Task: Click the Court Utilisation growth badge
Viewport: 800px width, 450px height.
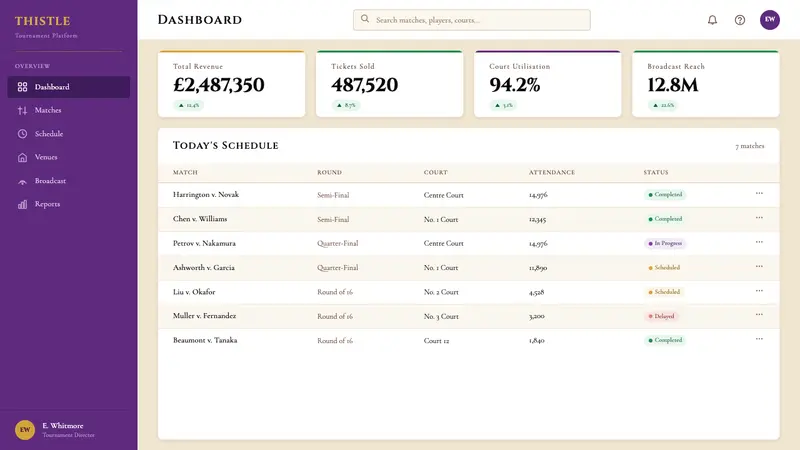Action: pos(504,105)
